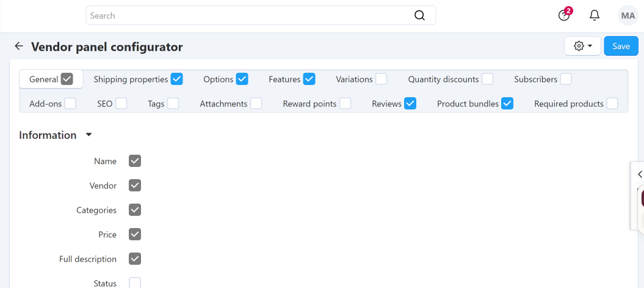
Task: Enable the Subscribers checkbox
Action: click(566, 79)
